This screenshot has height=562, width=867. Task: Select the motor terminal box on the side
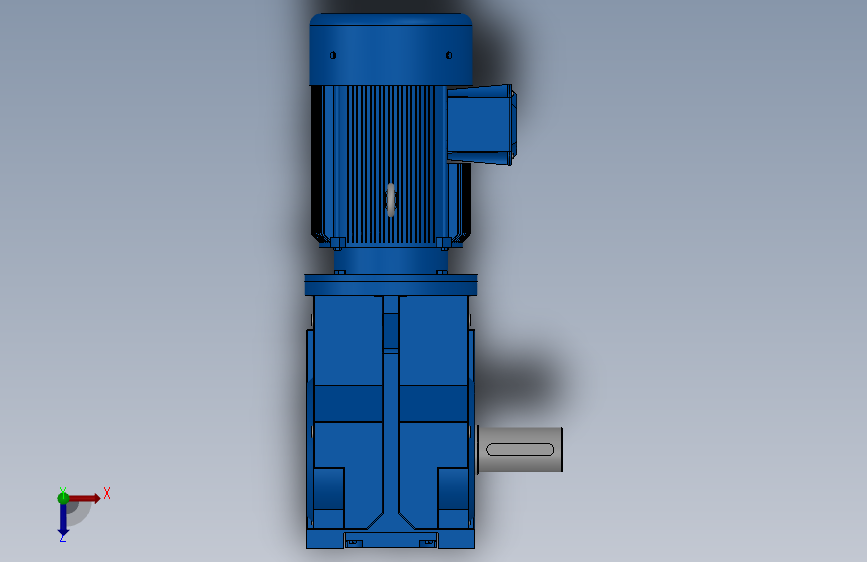click(482, 124)
